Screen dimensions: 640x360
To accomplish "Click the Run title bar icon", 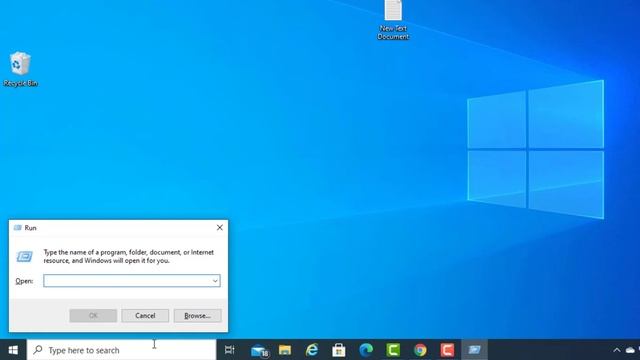I will (18, 228).
